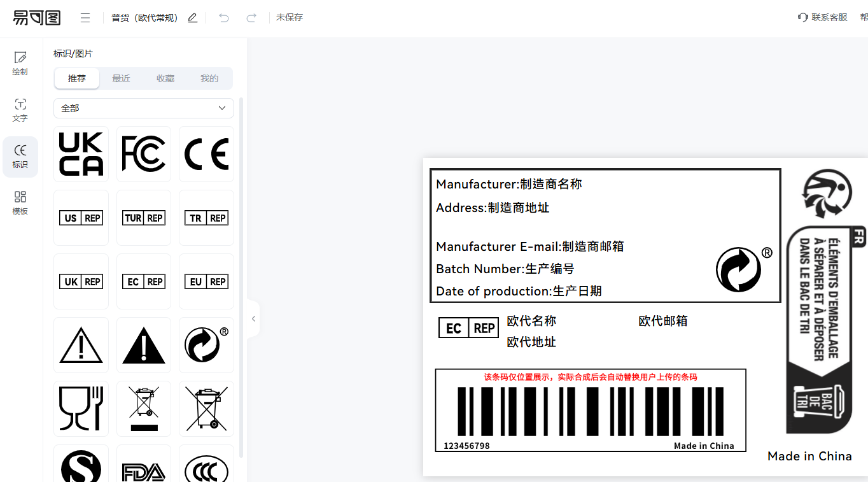Screen dimensions: 868x482
Task: Undo the last action
Action: coord(223,18)
